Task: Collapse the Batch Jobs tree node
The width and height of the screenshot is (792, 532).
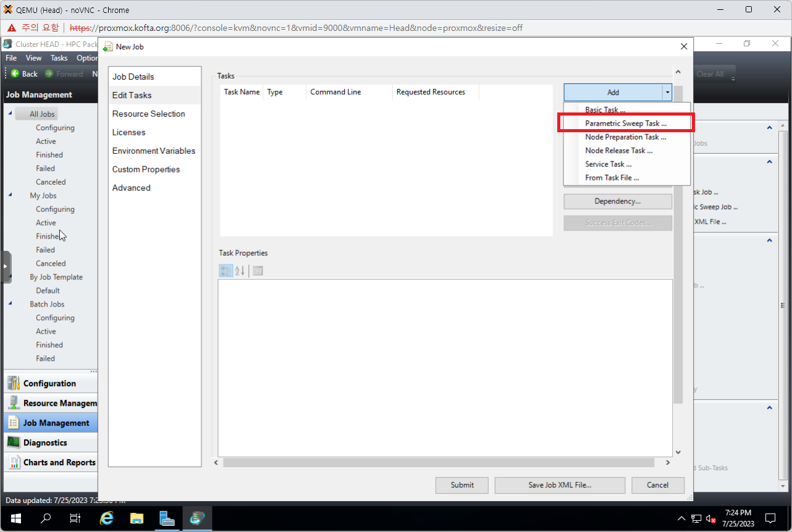Action: pyautogui.click(x=10, y=304)
